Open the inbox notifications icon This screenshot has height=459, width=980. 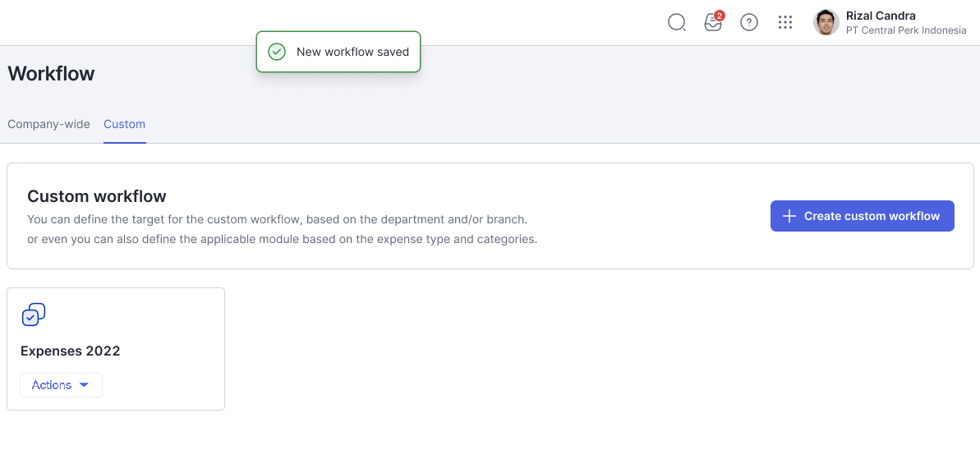coord(712,23)
